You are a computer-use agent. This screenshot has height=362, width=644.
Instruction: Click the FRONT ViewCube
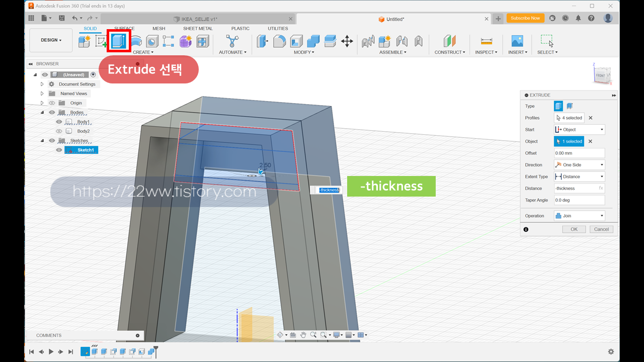(601, 75)
